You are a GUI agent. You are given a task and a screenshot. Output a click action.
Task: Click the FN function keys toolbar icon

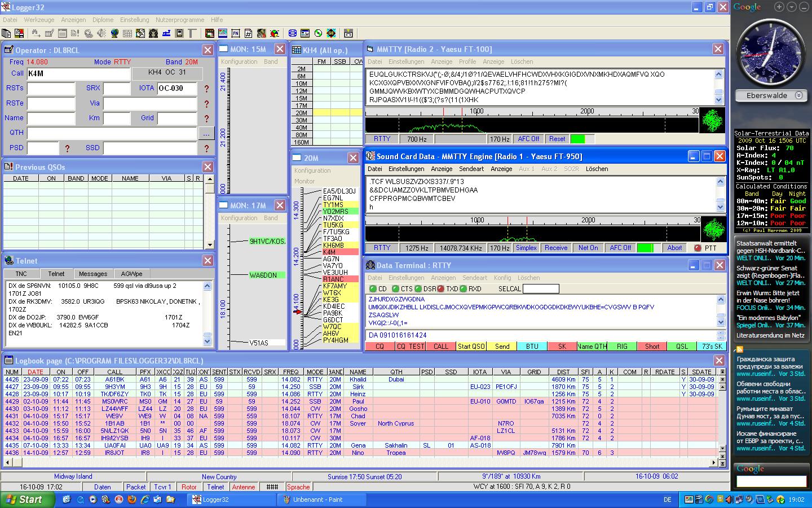pos(235,33)
